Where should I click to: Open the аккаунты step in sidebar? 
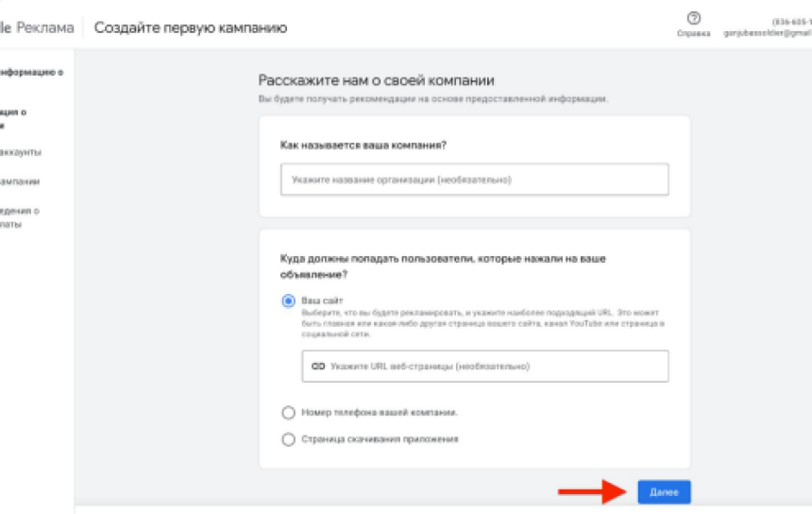pos(20,152)
